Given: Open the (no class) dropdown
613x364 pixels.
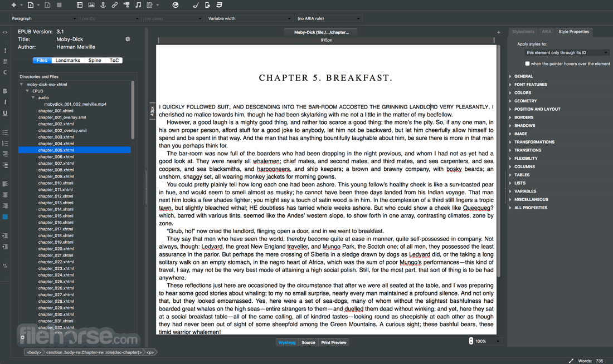Looking at the screenshot, I should tap(173, 18).
